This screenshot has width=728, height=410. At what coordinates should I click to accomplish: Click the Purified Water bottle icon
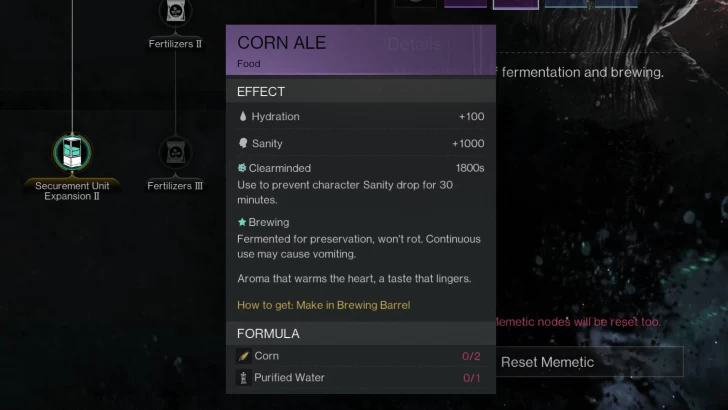pyautogui.click(x=243, y=378)
